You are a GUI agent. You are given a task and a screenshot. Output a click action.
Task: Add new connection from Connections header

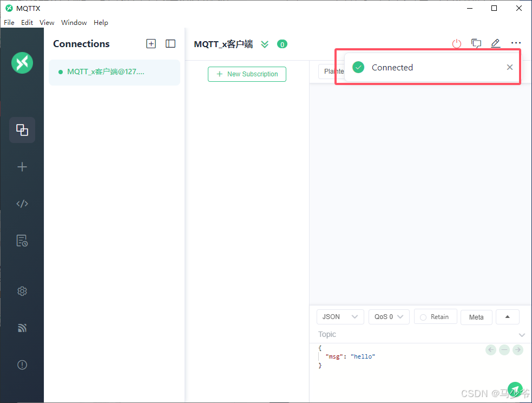(151, 44)
